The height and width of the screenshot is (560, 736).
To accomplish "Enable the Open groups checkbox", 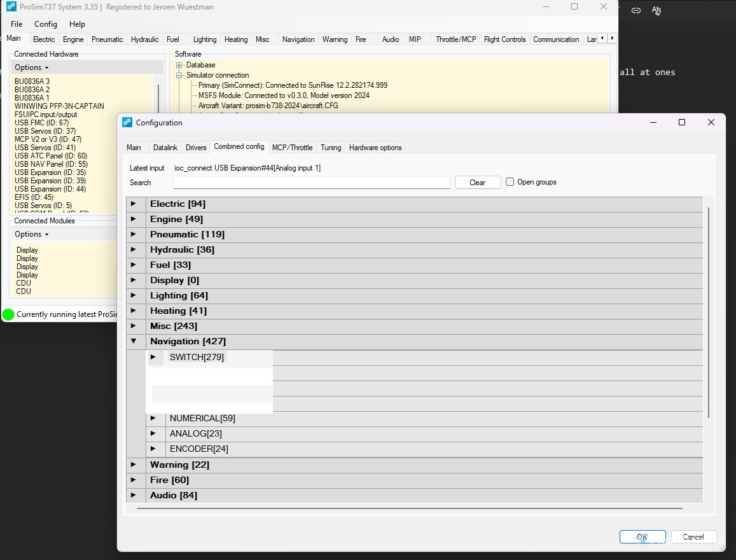I will (x=510, y=182).
